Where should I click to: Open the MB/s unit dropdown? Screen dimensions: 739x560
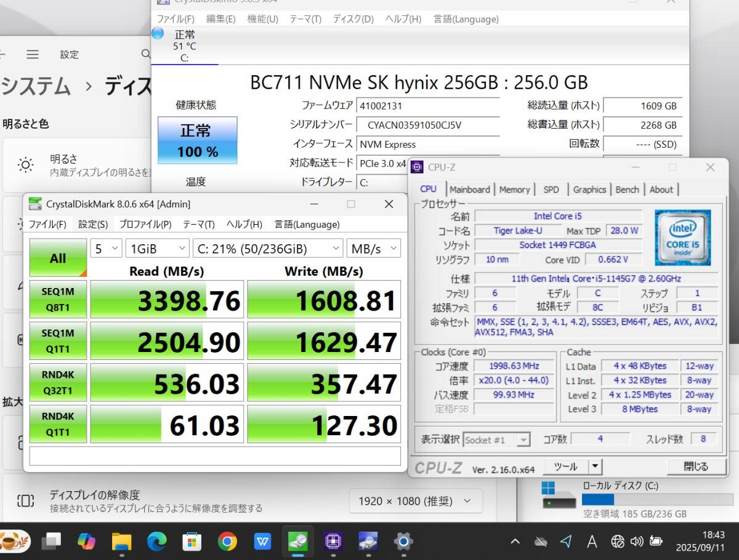[373, 249]
